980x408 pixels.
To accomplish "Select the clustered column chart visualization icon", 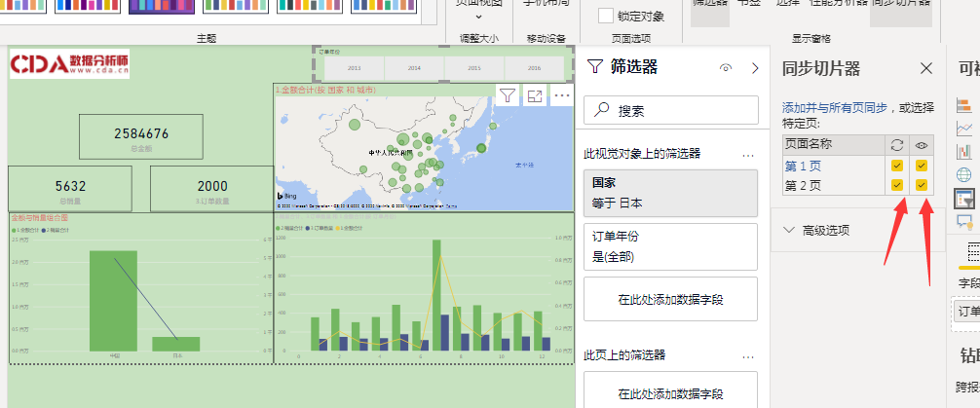I will pos(963,152).
